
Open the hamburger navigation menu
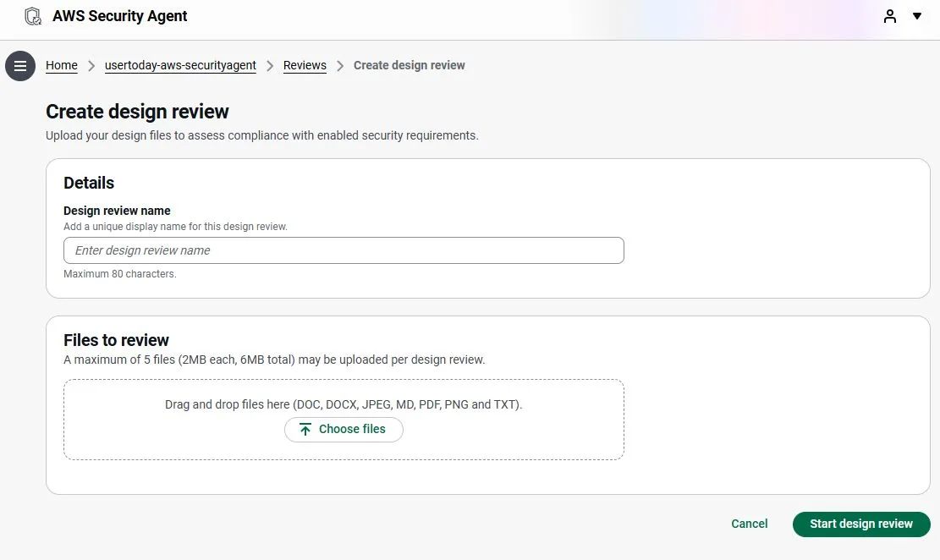click(x=20, y=66)
